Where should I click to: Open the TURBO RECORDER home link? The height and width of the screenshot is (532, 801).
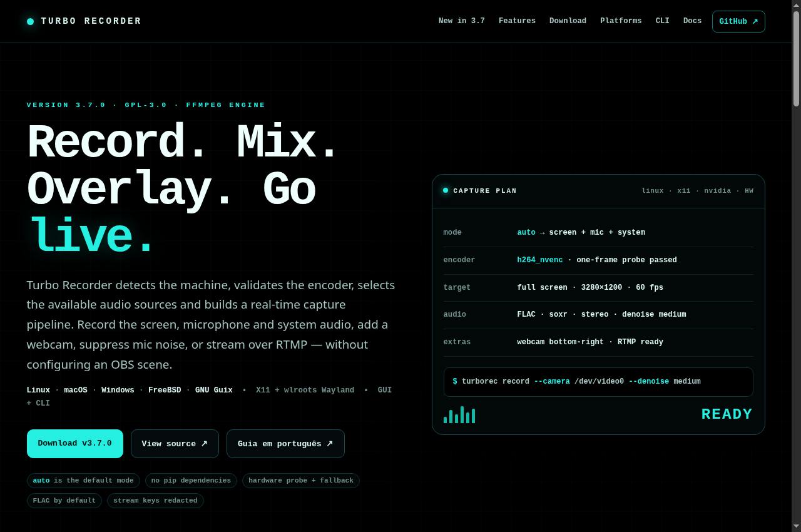point(84,21)
